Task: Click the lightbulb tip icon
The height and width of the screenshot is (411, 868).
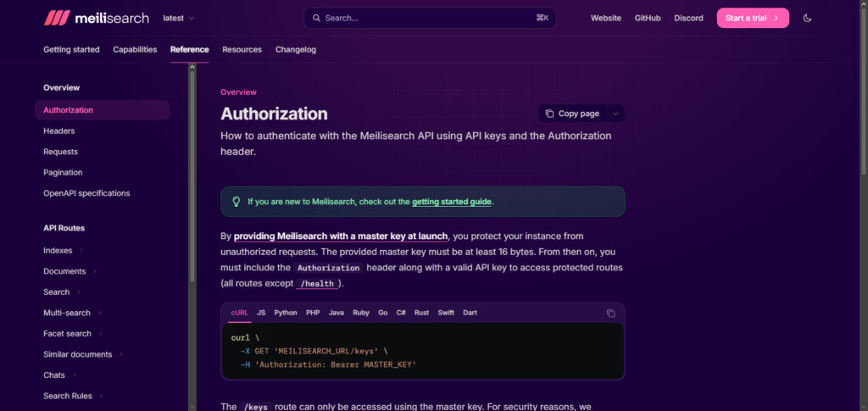Action: pyautogui.click(x=236, y=202)
